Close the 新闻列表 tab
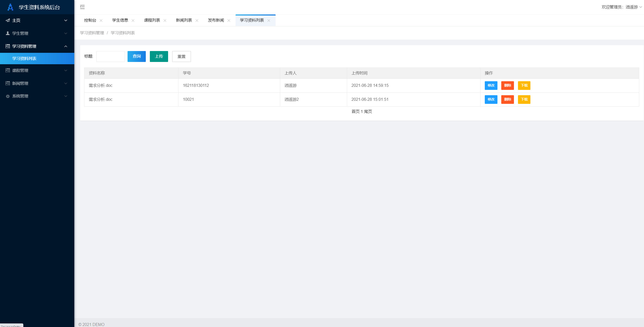Image resolution: width=644 pixels, height=327 pixels. (197, 21)
